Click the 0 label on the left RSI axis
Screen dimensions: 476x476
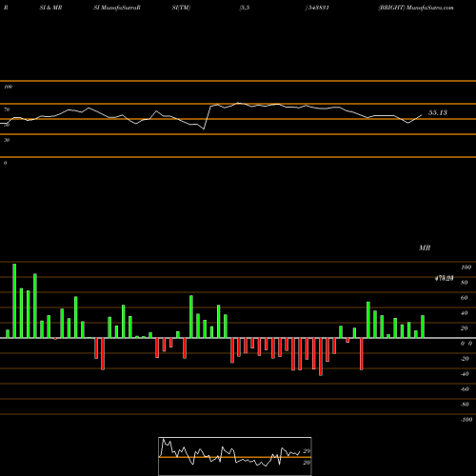[x=5, y=163]
